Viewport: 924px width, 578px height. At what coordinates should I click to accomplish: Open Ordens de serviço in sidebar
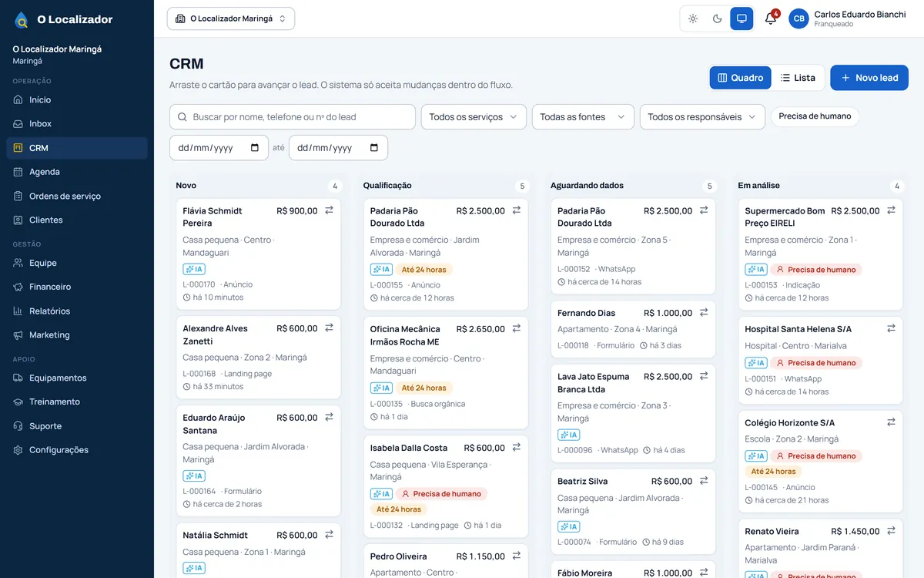point(77,196)
